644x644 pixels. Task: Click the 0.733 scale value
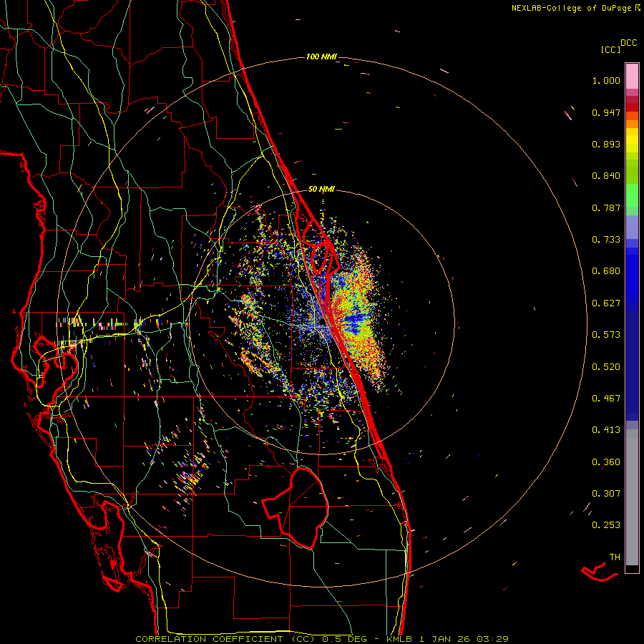(x=606, y=240)
